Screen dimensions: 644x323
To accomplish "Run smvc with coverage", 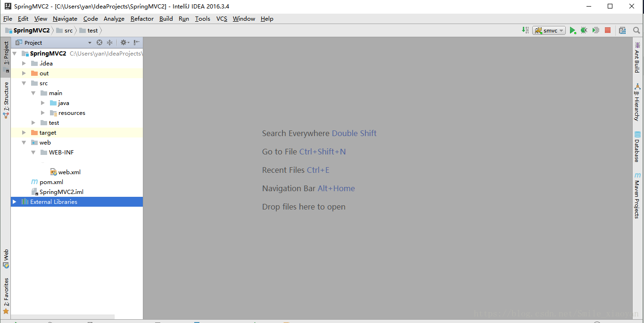I will tap(596, 30).
